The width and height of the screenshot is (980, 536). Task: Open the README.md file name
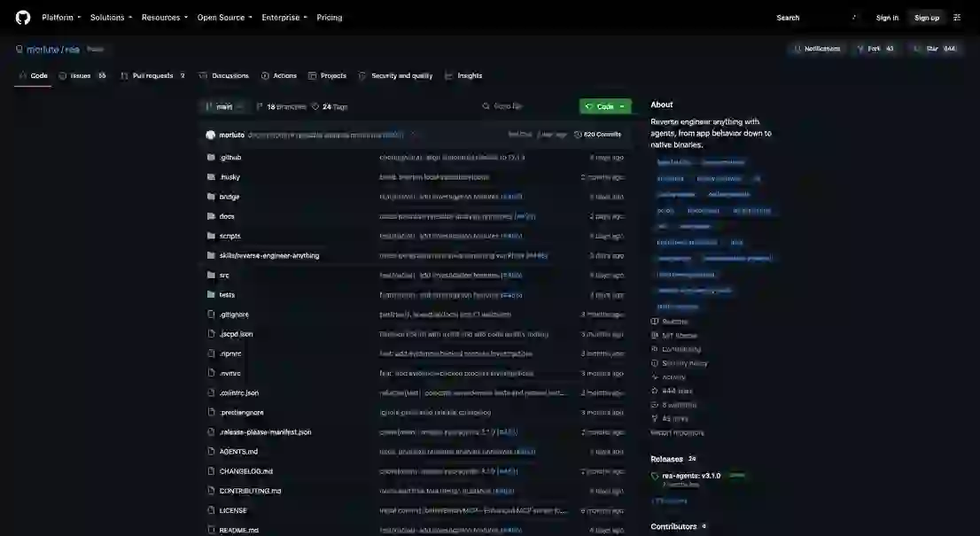(x=238, y=530)
